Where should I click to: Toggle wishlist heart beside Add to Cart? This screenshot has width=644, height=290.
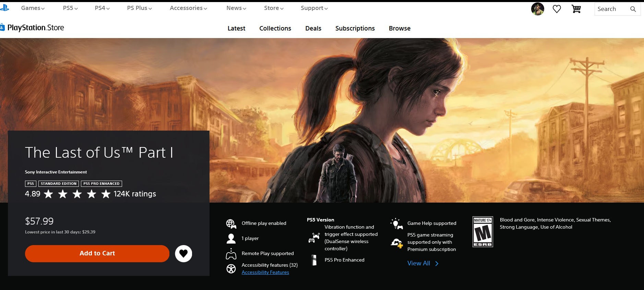pos(183,254)
